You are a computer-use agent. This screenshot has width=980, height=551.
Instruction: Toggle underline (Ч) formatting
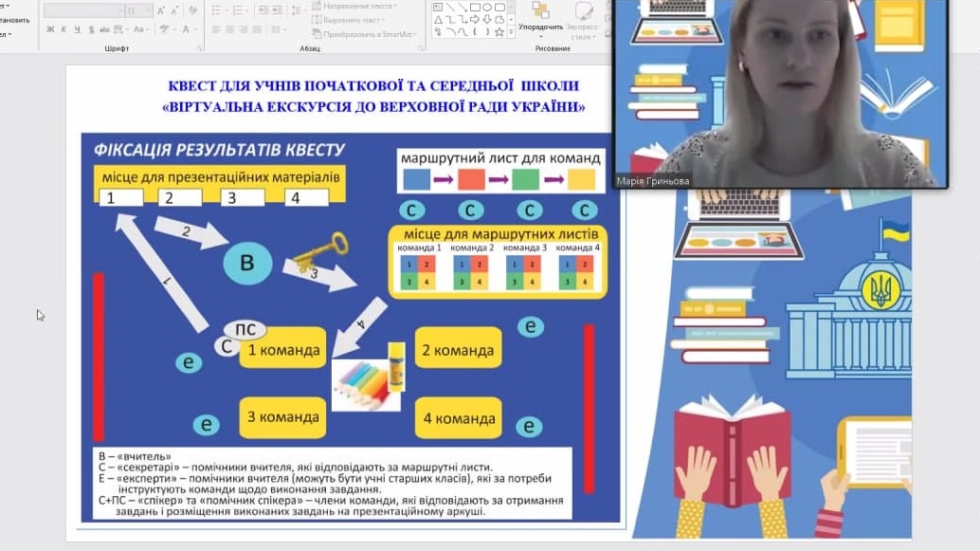coord(77,29)
